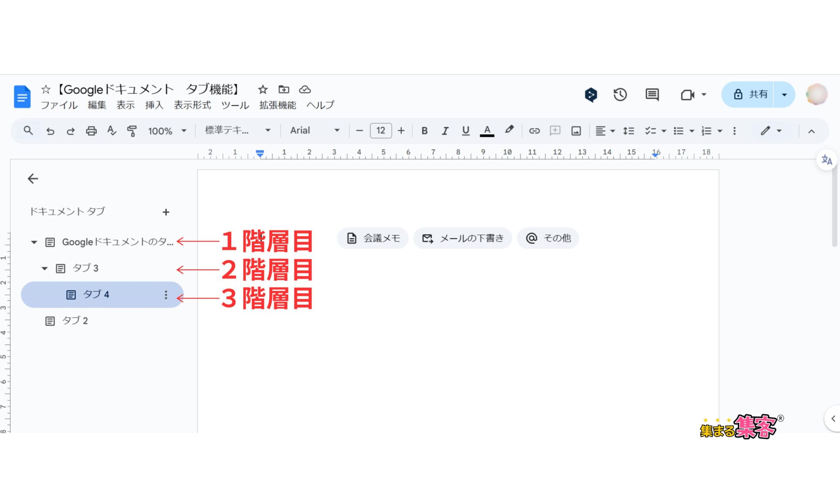Open the numbered list dropdown arrow

(720, 131)
